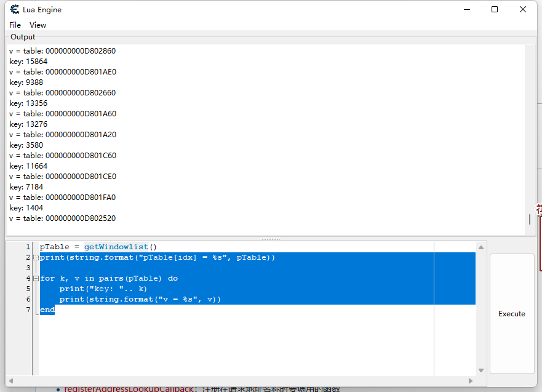Image resolution: width=542 pixels, height=392 pixels.
Task: Click the 'key: 13356' output line
Action: tap(28, 103)
